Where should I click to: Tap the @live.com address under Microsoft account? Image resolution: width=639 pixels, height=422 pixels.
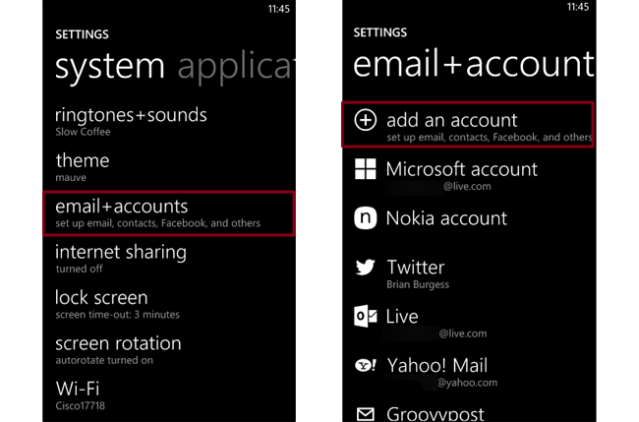tap(467, 187)
